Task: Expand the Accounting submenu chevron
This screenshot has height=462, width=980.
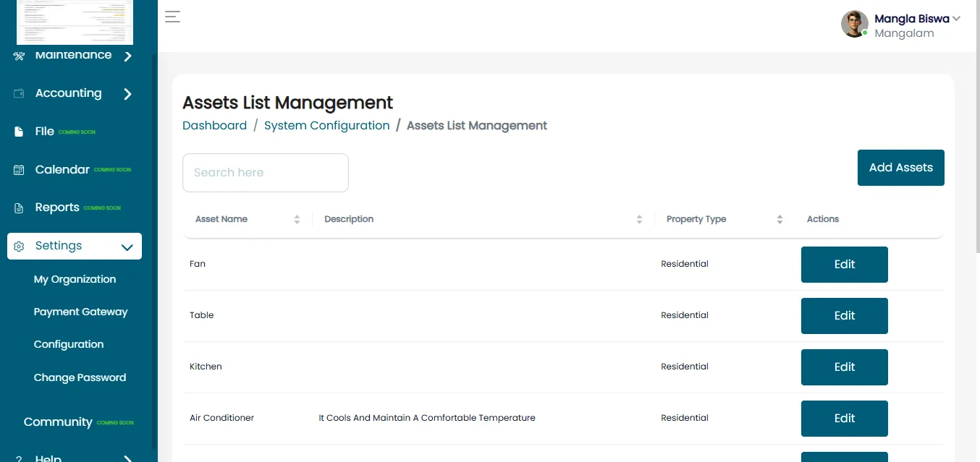Action: click(x=127, y=93)
